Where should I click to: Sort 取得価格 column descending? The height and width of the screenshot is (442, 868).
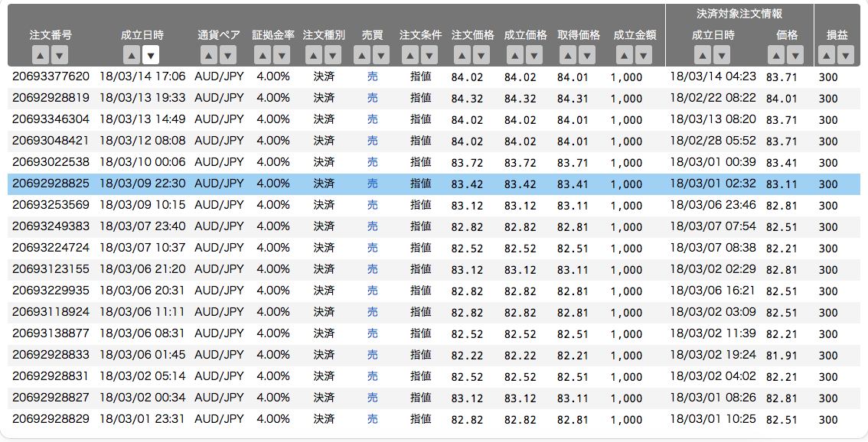point(587,55)
